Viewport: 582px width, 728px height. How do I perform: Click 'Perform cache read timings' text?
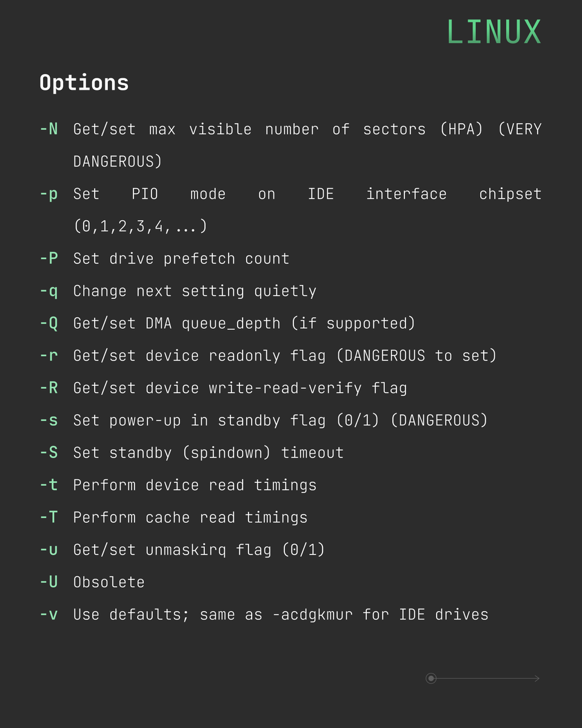click(x=190, y=517)
